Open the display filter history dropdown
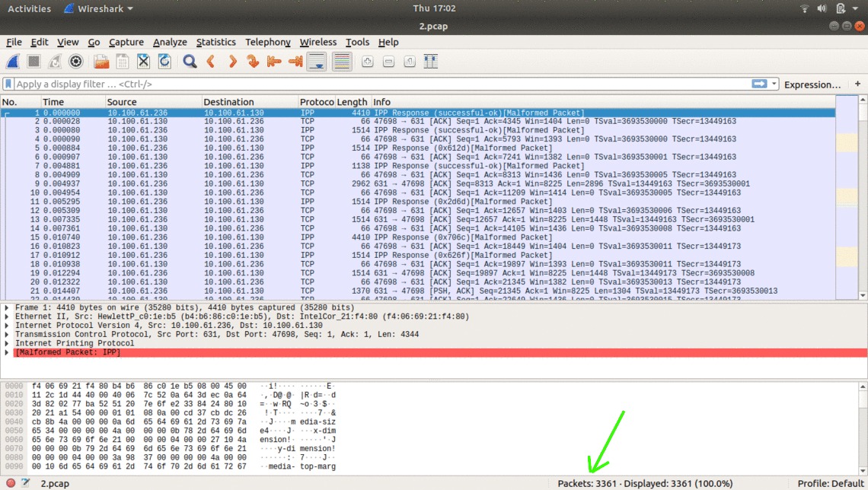Screen dimensions: 868x490 pos(774,84)
